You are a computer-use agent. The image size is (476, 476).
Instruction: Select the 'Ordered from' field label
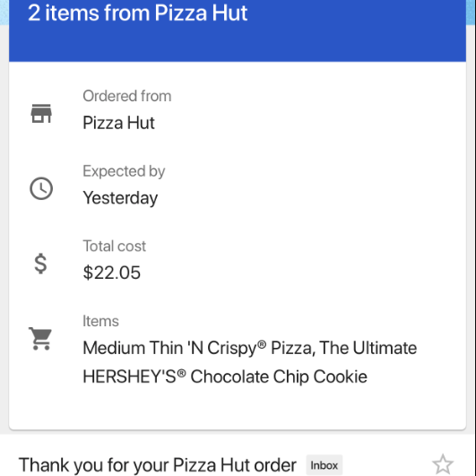point(127,96)
